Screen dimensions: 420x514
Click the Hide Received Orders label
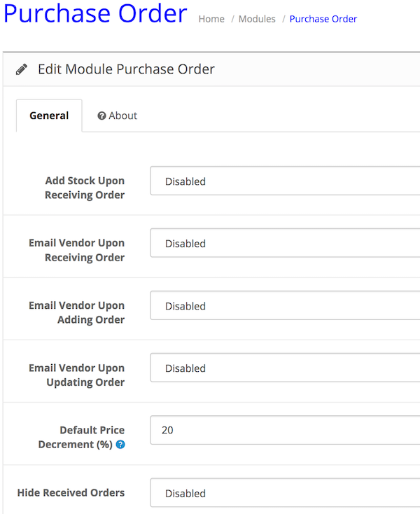pyautogui.click(x=71, y=493)
